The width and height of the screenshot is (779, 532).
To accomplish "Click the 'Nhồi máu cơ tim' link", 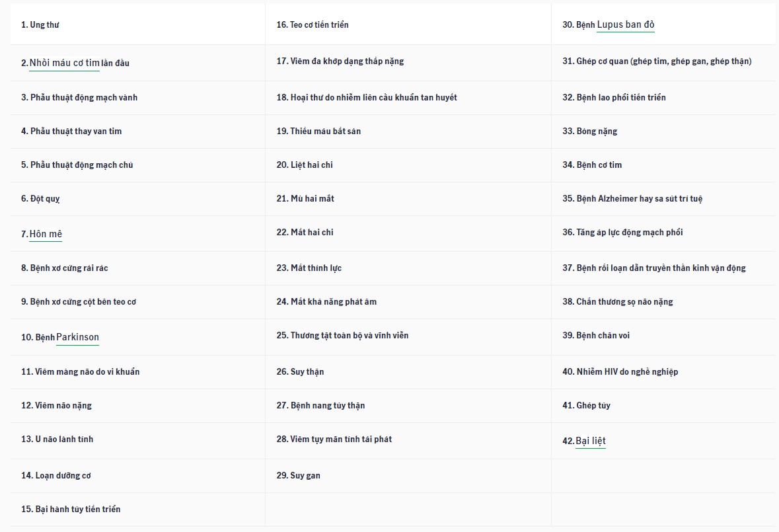I will pyautogui.click(x=64, y=63).
